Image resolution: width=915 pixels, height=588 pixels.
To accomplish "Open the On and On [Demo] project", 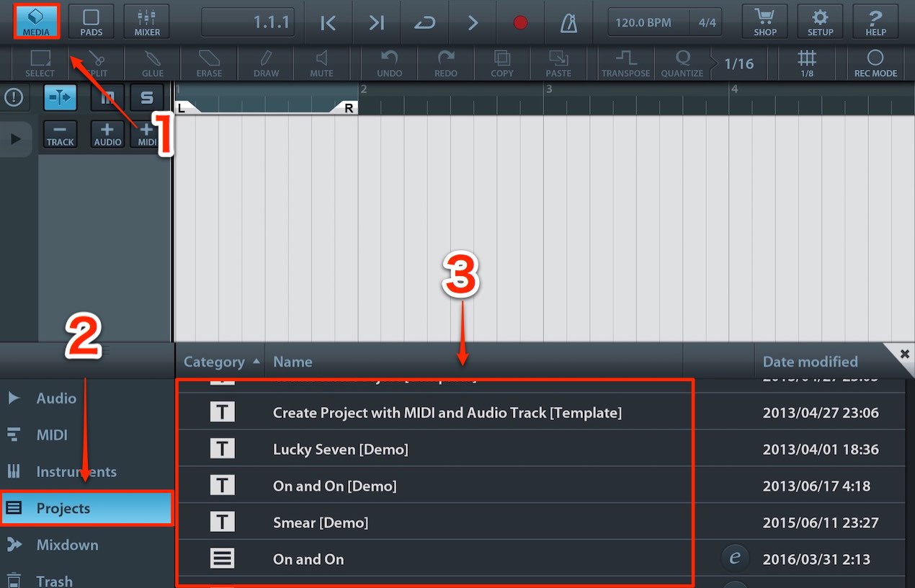I will [334, 486].
